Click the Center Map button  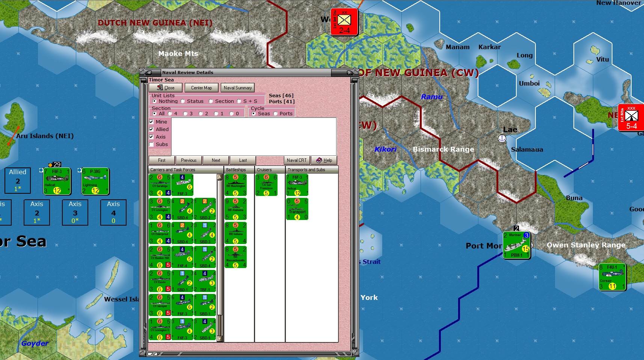[x=201, y=88]
